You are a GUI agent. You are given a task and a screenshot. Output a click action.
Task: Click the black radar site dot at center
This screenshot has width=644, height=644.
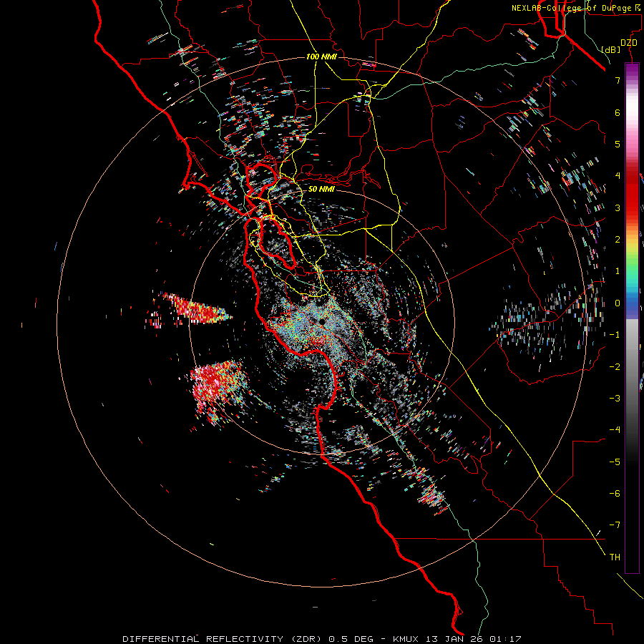click(x=323, y=321)
